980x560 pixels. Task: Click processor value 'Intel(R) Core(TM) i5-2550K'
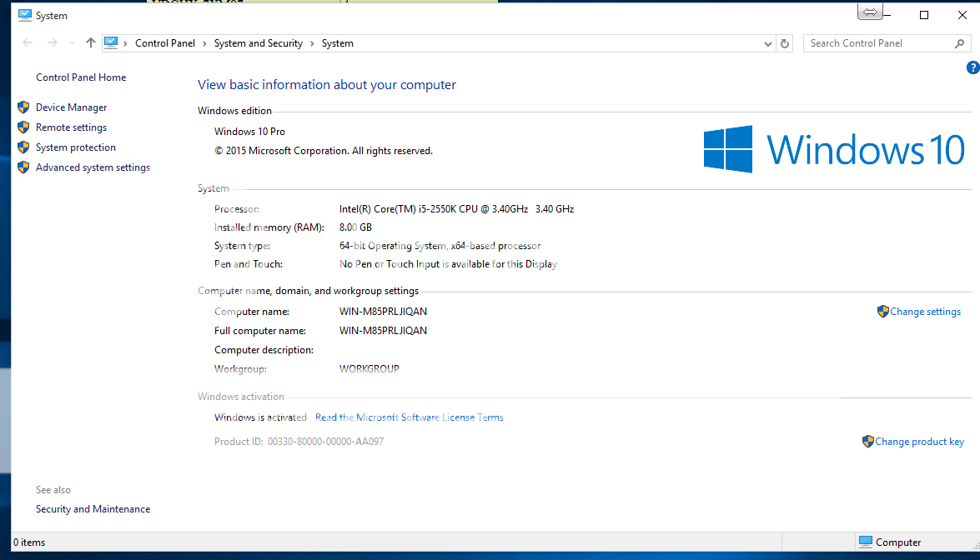point(456,209)
